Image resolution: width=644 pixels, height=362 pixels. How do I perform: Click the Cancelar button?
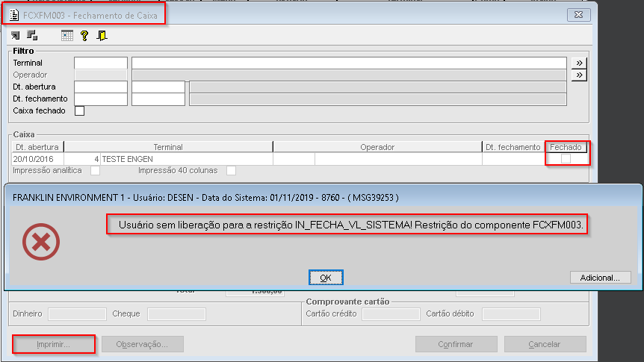tap(545, 344)
